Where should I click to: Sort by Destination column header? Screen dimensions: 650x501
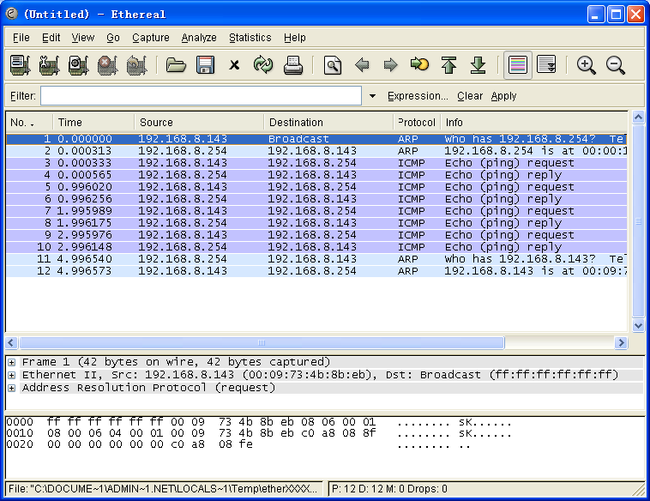[x=328, y=123]
